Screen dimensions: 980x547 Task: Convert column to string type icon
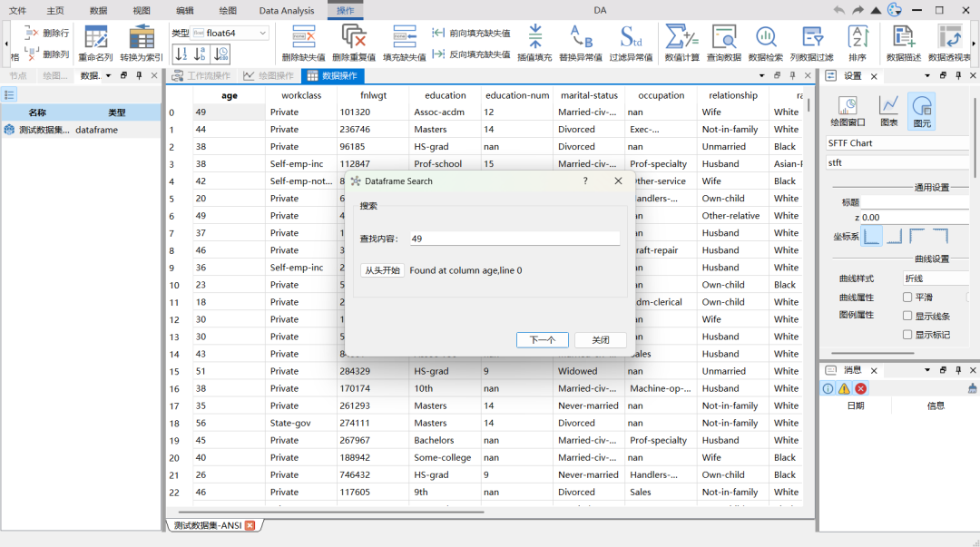pos(200,54)
